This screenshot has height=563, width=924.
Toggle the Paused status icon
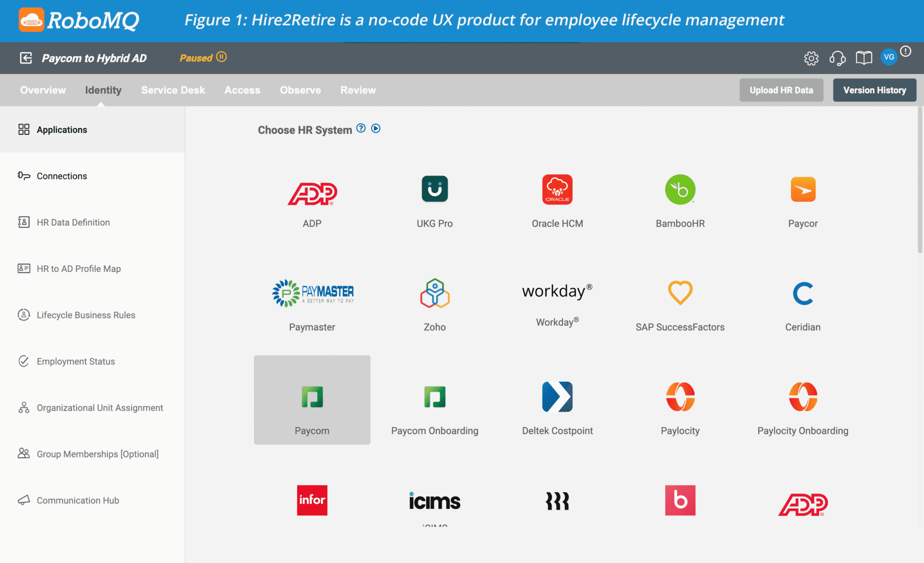click(x=221, y=57)
